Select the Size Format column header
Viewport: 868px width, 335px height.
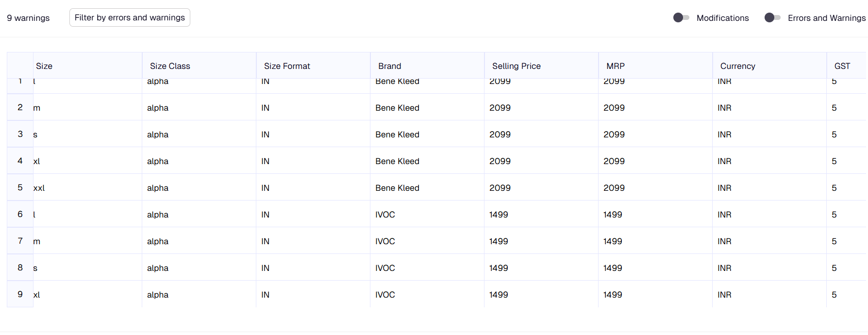point(287,66)
